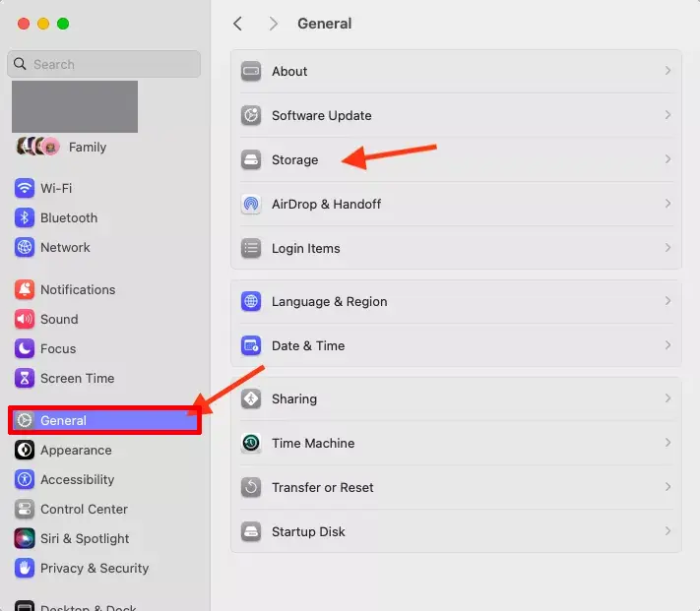Click the Control Center icon
The height and width of the screenshot is (611, 700).
[x=25, y=509]
